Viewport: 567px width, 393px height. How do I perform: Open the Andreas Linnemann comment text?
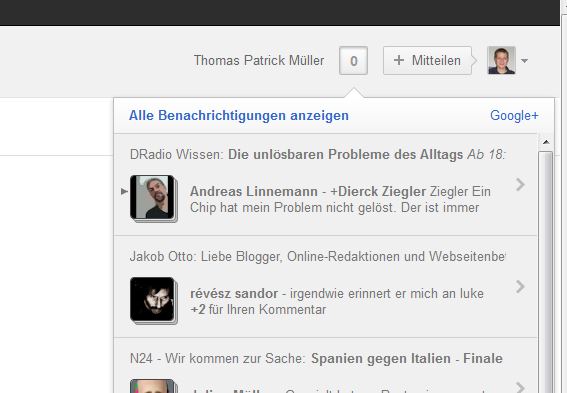pos(340,200)
